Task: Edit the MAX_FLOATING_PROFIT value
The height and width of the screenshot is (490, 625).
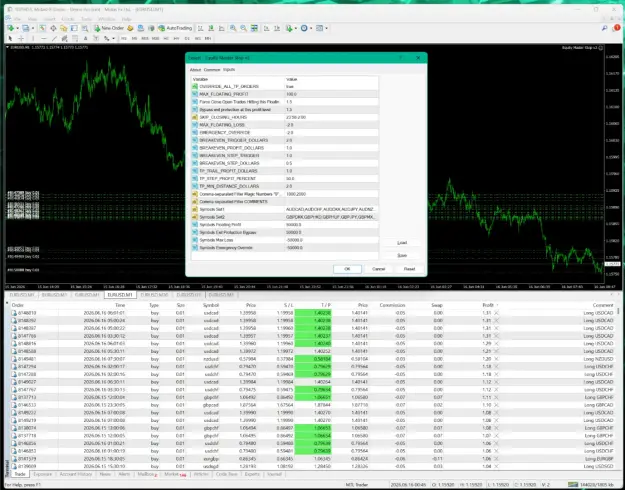Action: (331, 94)
